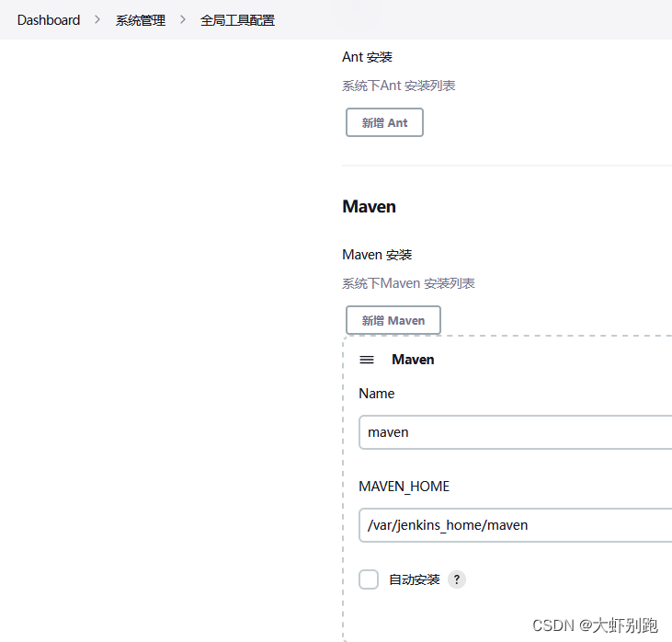Click the help question mark icon
The width and height of the screenshot is (672, 642).
pos(457,579)
